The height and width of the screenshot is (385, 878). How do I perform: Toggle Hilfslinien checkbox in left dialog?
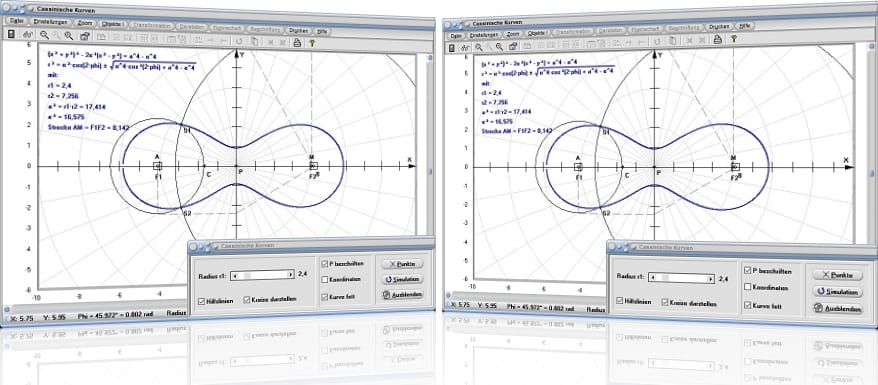tap(202, 301)
